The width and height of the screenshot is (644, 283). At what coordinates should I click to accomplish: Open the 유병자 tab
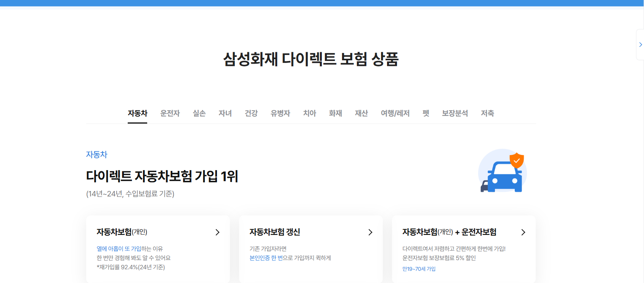point(280,113)
